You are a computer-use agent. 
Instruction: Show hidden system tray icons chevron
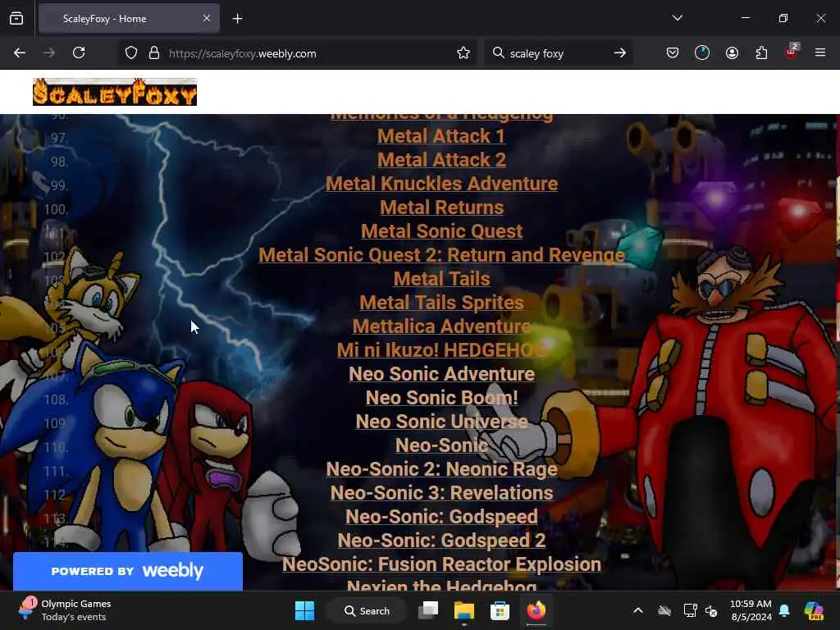(638, 610)
